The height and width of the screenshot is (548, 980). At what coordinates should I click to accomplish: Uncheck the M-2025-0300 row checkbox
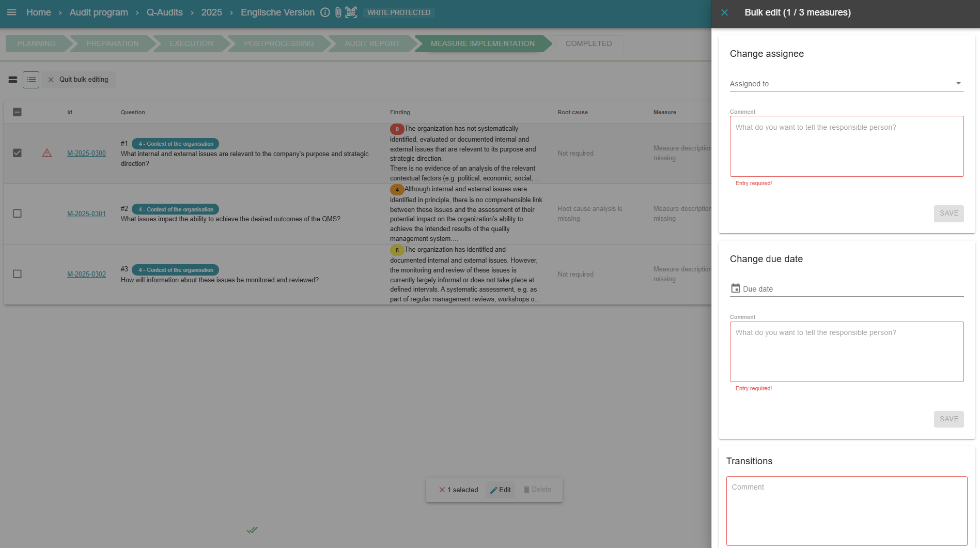coord(17,153)
